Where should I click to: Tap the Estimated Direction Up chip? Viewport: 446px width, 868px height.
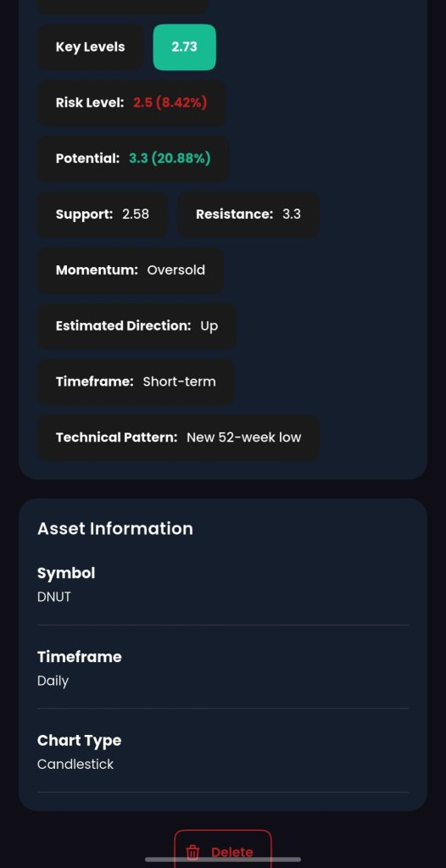coord(137,326)
